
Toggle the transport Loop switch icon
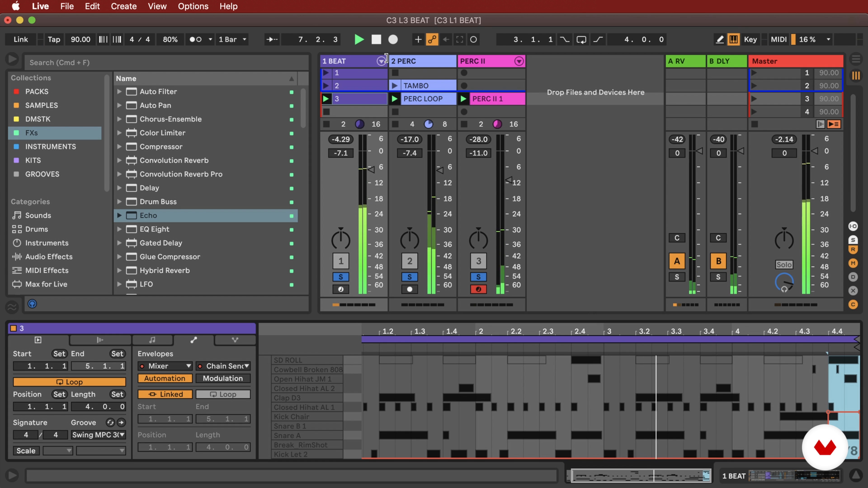[581, 39]
